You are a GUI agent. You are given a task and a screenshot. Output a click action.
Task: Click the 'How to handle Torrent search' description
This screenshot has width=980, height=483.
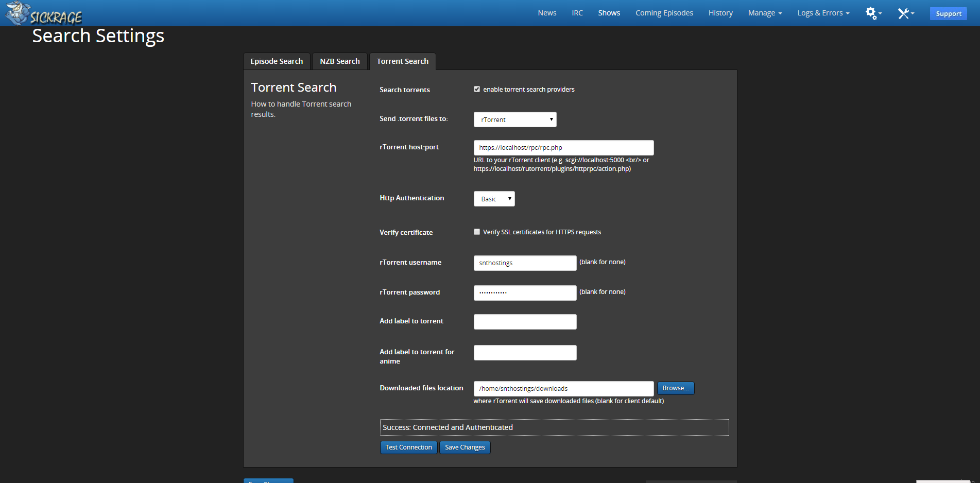301,109
